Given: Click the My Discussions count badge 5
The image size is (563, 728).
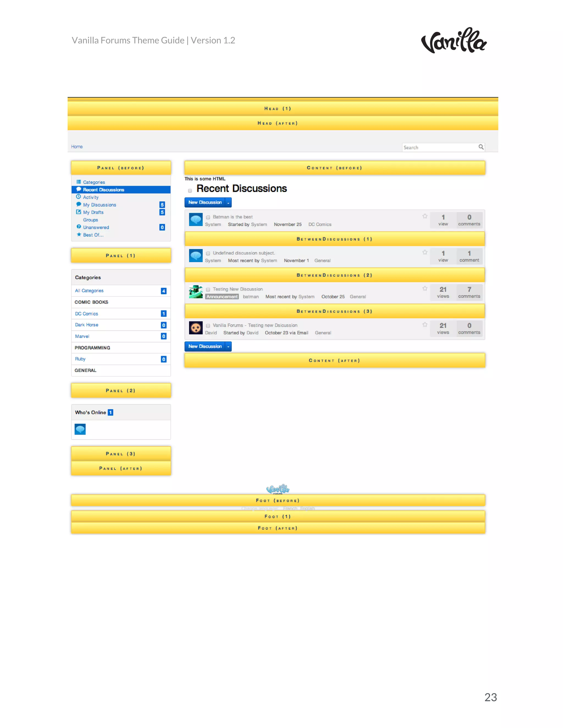Looking at the screenshot, I should coord(162,205).
